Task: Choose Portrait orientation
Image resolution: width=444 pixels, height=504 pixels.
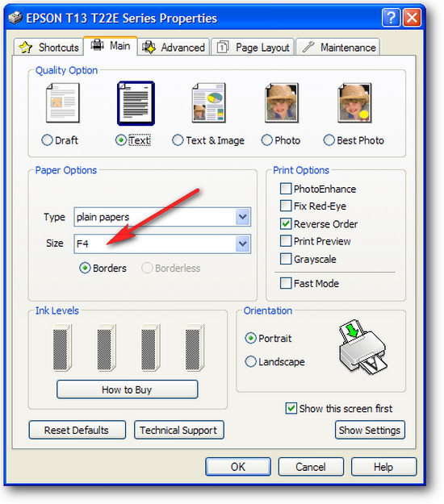Action: [x=250, y=338]
